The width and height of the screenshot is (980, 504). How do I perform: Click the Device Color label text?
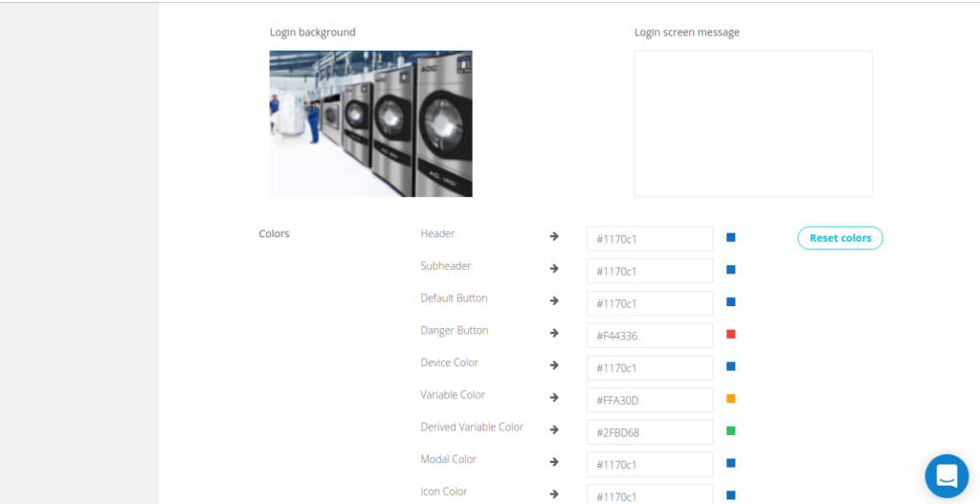tap(450, 362)
